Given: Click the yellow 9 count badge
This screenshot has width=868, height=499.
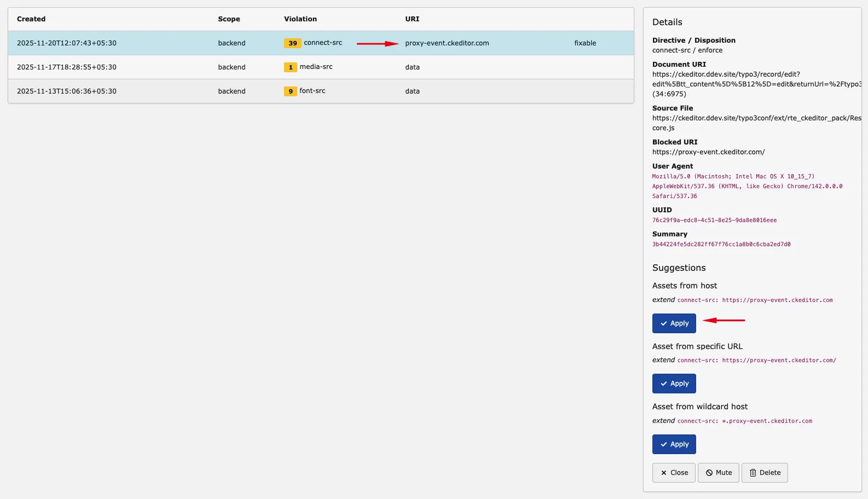Looking at the screenshot, I should [x=291, y=91].
